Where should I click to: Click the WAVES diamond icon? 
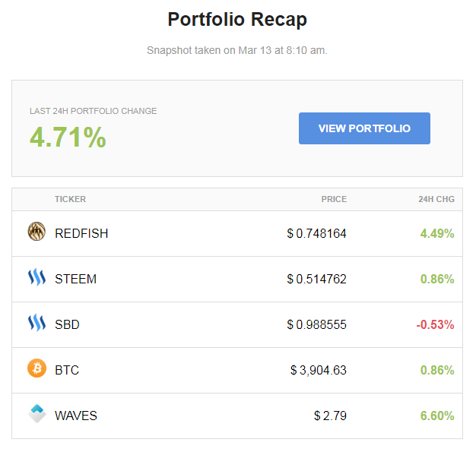point(36,413)
